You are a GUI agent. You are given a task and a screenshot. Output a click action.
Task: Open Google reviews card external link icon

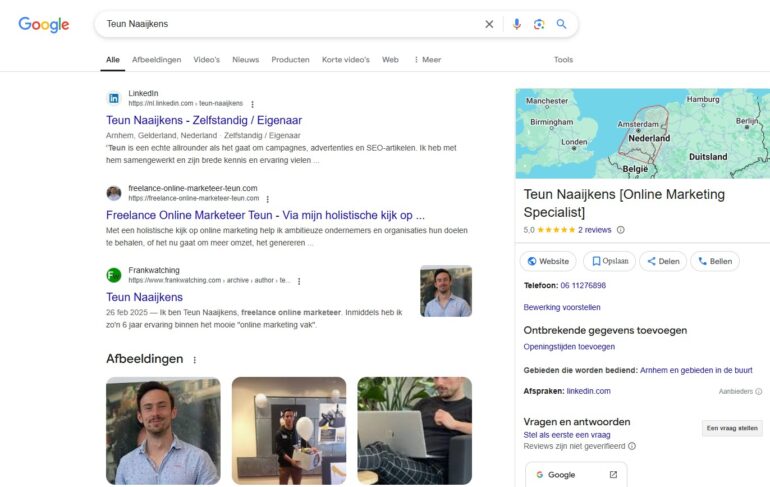pos(613,475)
